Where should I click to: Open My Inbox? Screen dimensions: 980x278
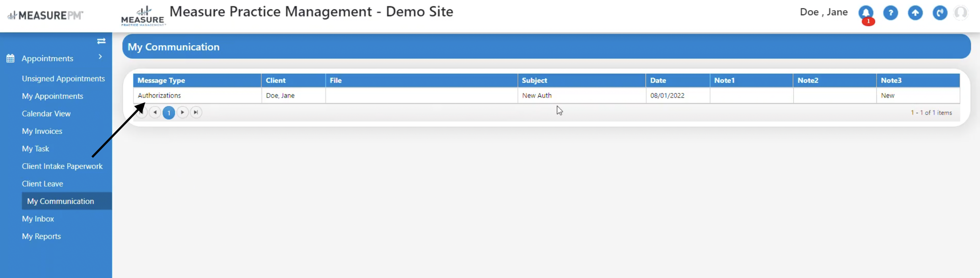click(x=38, y=219)
